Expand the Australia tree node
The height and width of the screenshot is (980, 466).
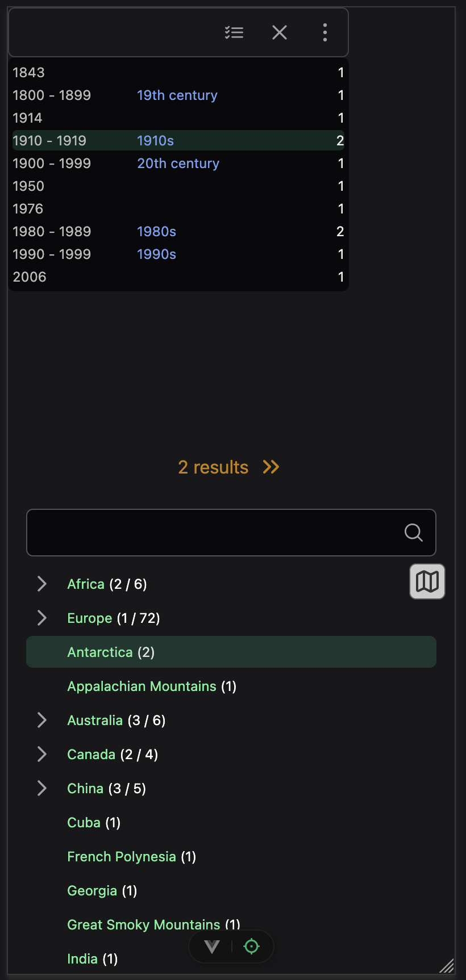[41, 720]
